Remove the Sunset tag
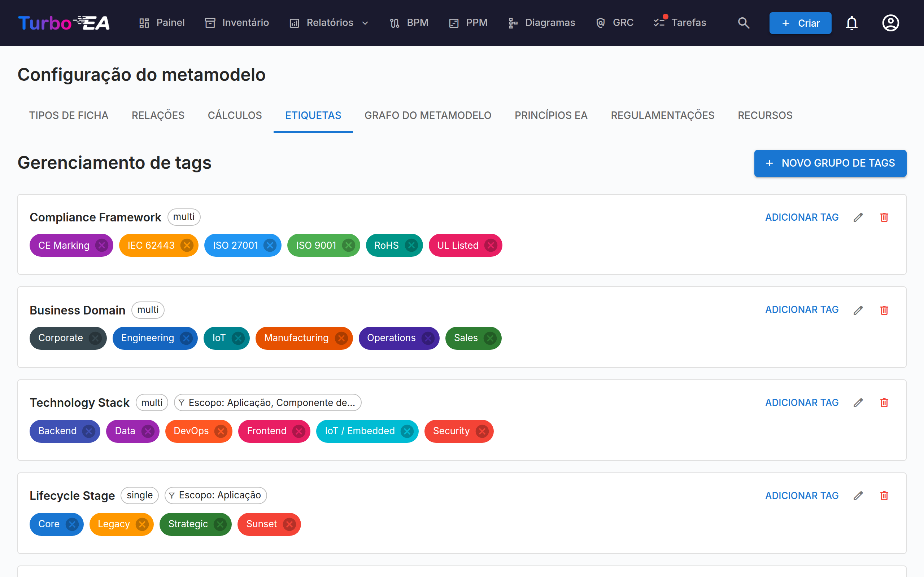This screenshot has width=924, height=577. [x=289, y=524]
